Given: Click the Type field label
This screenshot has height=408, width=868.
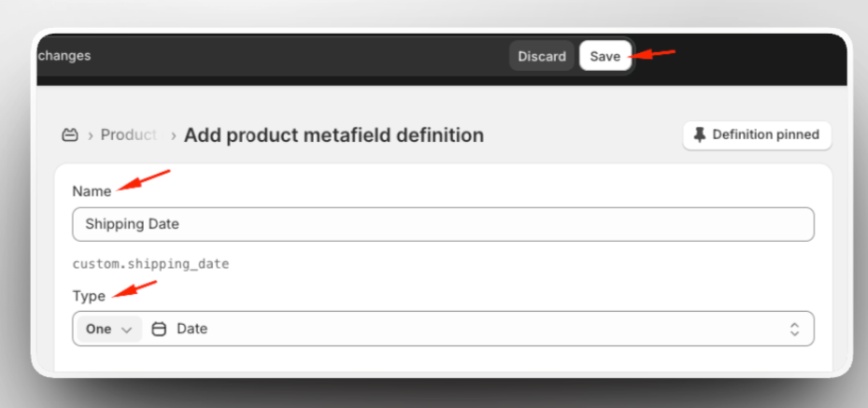Looking at the screenshot, I should point(89,296).
